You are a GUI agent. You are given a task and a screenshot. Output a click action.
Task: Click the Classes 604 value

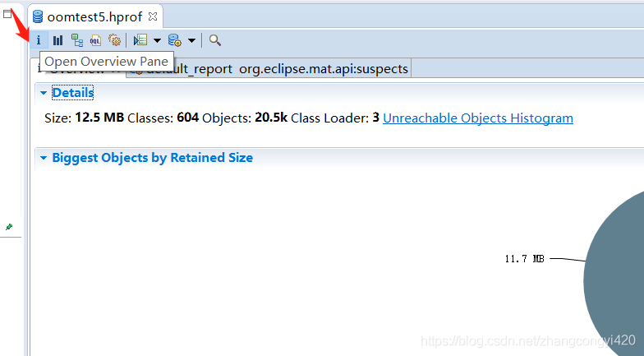tap(187, 118)
